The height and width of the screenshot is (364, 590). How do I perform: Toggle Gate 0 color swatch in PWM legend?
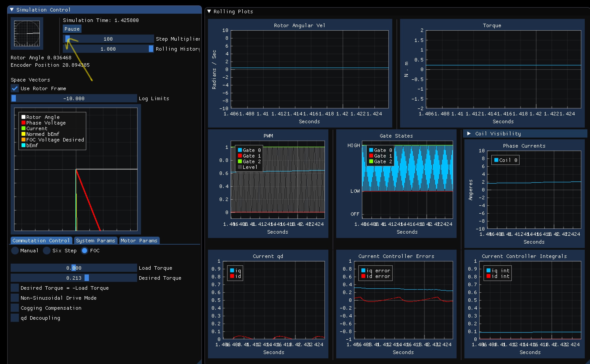tap(240, 150)
